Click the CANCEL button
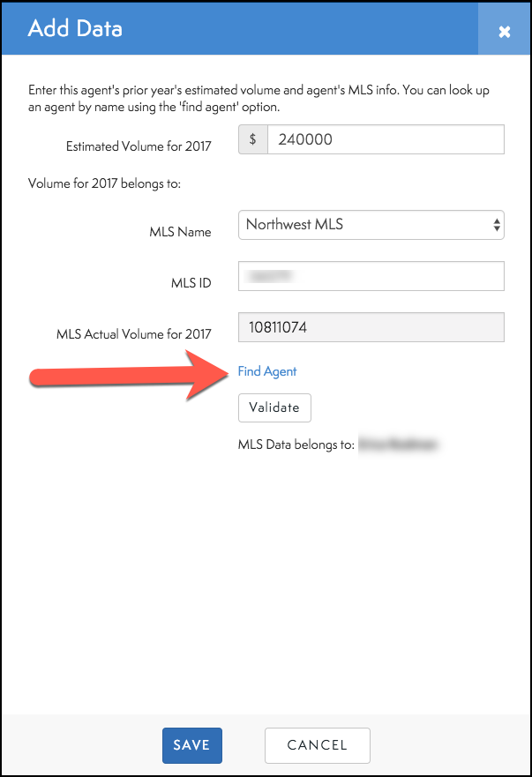The width and height of the screenshot is (532, 777). tap(317, 745)
